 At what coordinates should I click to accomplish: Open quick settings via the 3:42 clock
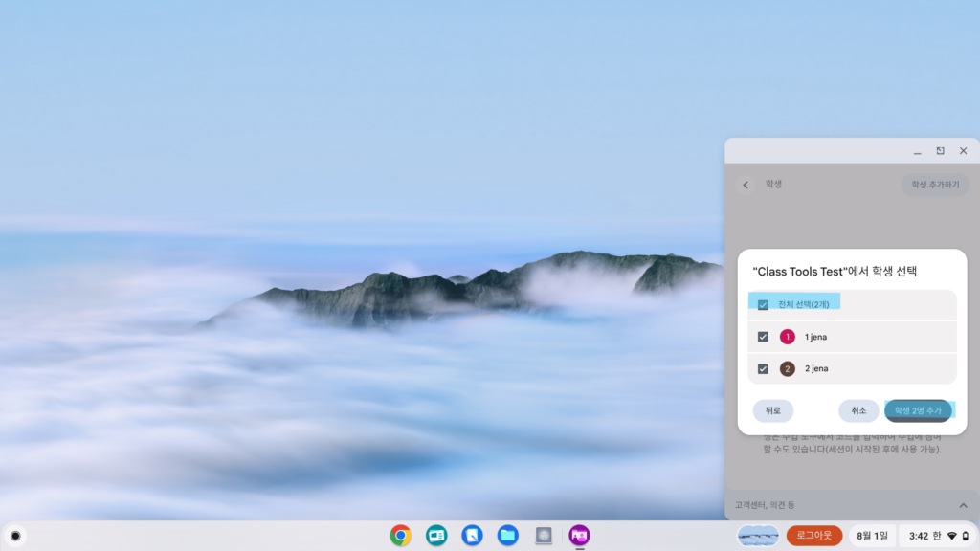918,536
